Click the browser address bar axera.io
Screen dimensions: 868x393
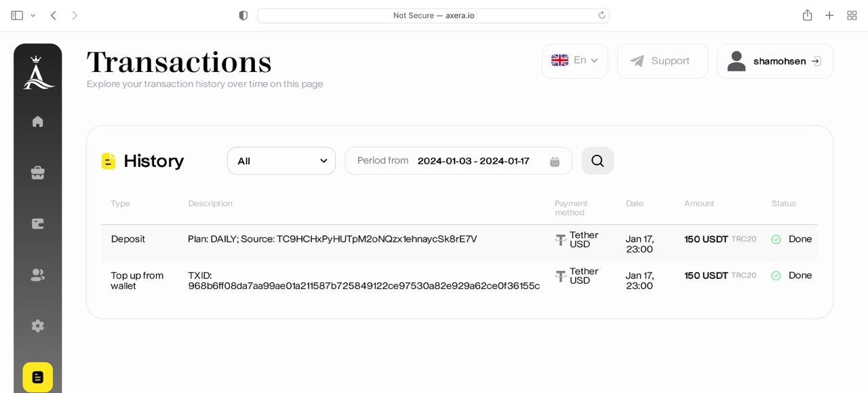click(x=433, y=16)
